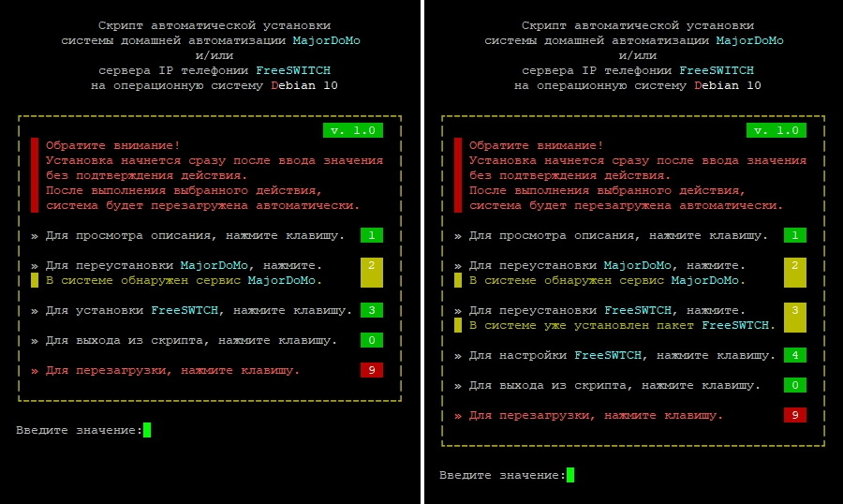This screenshot has width=843, height=504.
Task: Click green key badge 3 in left terminal
Action: point(372,310)
